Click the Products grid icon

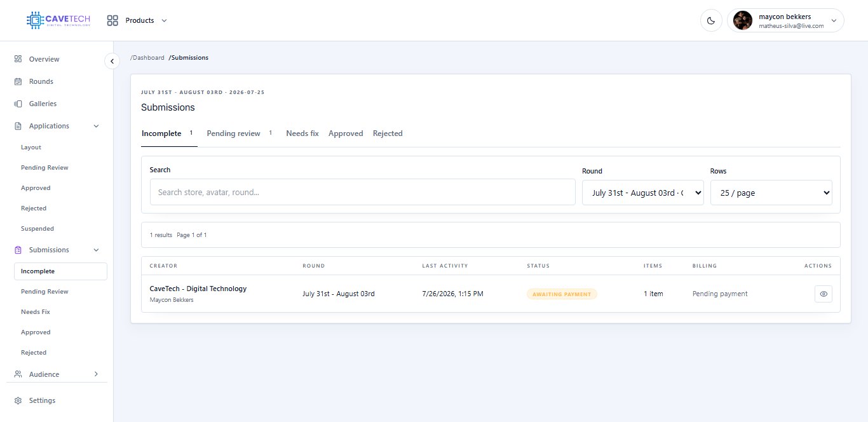tap(112, 20)
